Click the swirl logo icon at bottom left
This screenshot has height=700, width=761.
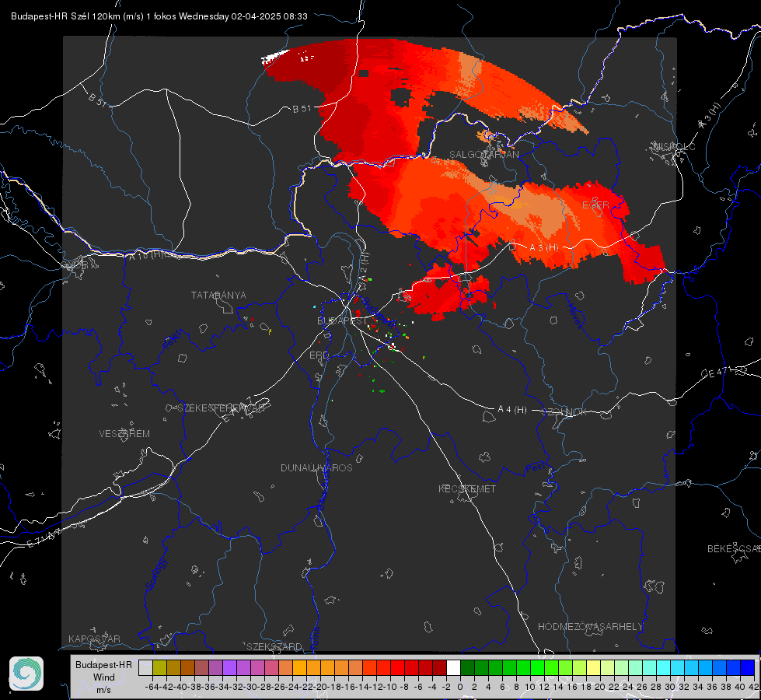point(26,674)
